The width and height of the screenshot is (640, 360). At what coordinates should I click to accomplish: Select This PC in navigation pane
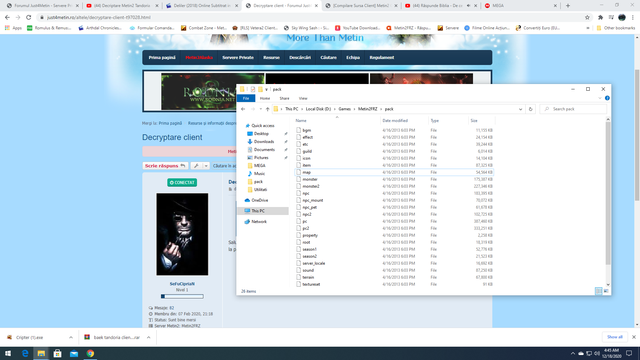pyautogui.click(x=258, y=211)
